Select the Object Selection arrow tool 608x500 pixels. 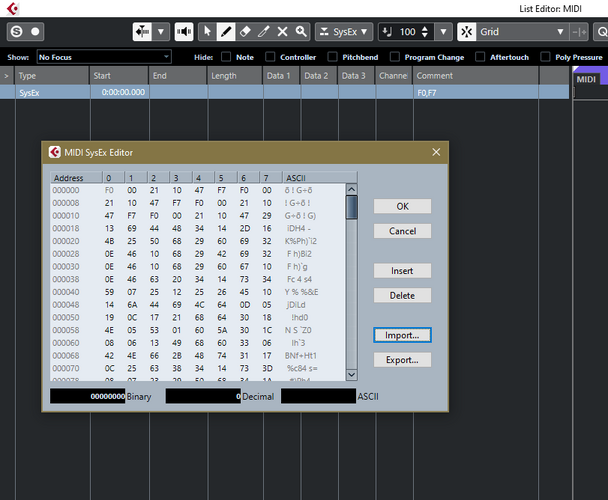click(207, 31)
